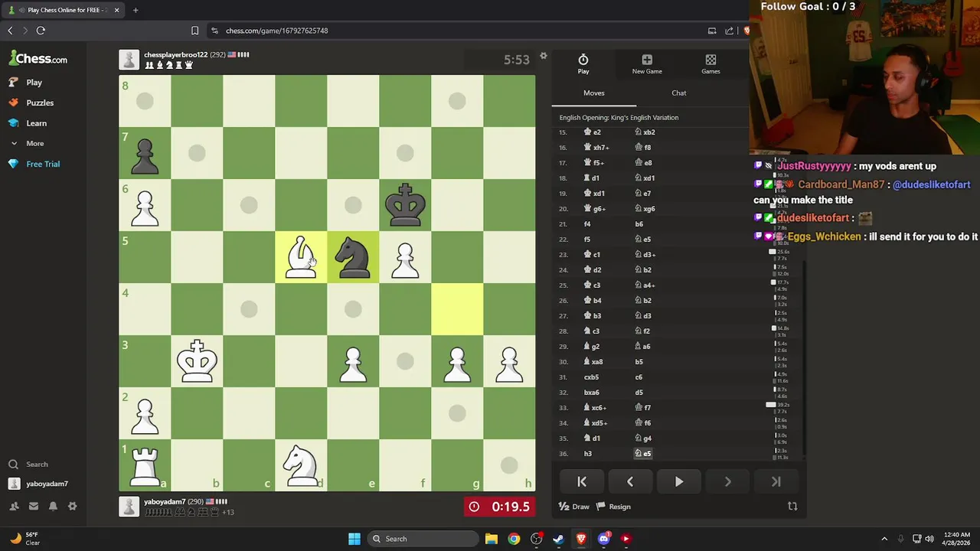This screenshot has width=980, height=551.
Task: Open the board settings gear near the clock
Action: pyautogui.click(x=543, y=56)
